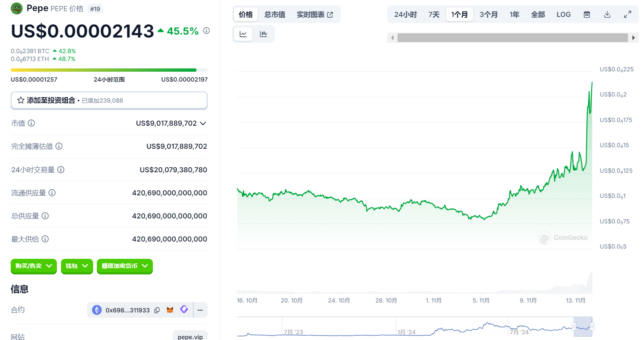Open more contract options ellipsis button
The width and height of the screenshot is (644, 340).
(x=200, y=310)
